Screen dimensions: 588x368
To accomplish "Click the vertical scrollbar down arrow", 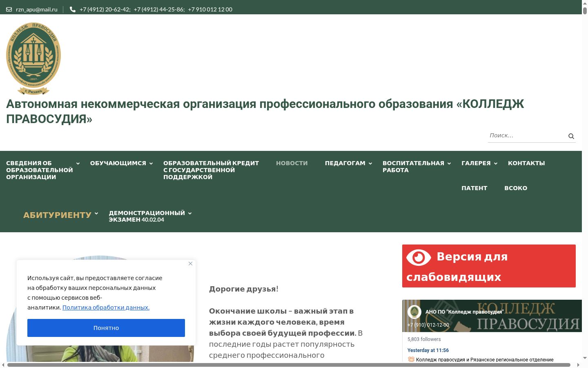I will click(585, 358).
